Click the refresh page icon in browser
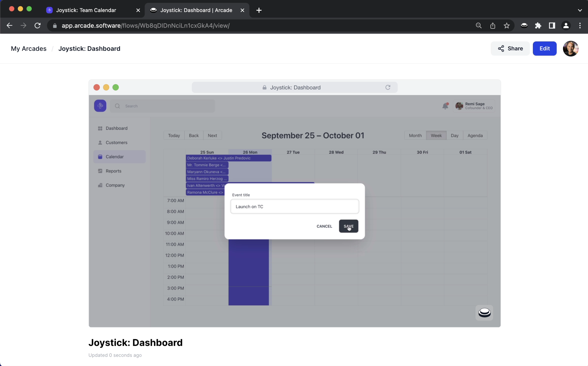Screen dimensions: 588x366 (37, 25)
